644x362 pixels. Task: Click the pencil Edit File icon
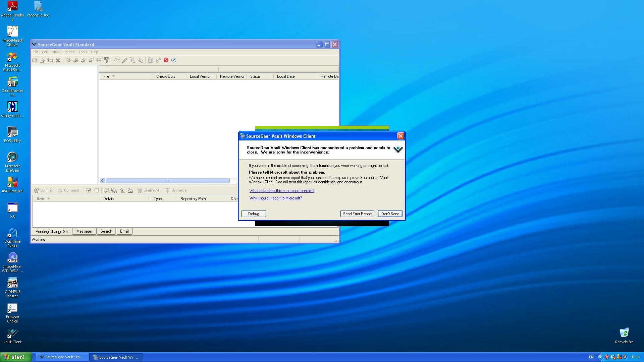(125, 60)
